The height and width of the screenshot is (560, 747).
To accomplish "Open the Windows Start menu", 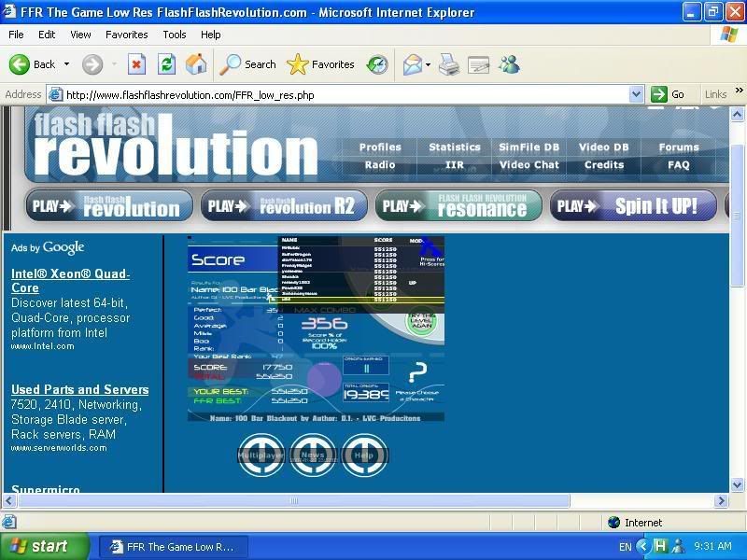I will [44, 546].
